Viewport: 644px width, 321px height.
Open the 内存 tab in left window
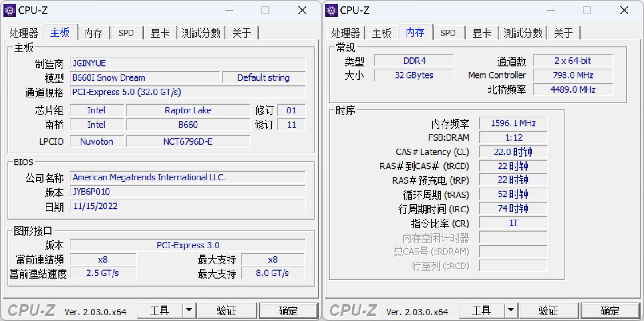click(x=93, y=33)
